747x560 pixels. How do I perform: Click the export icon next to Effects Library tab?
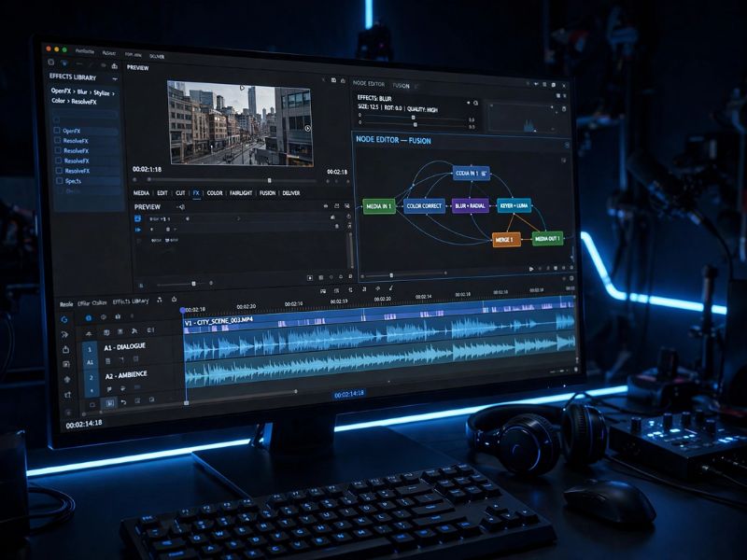click(x=174, y=299)
